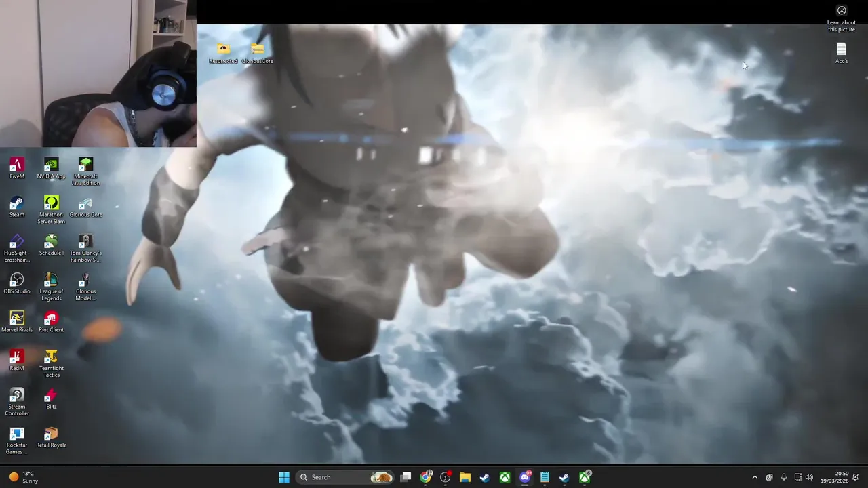This screenshot has width=868, height=488.
Task: Select the GloriousCore folder on desktop
Action: 258,53
